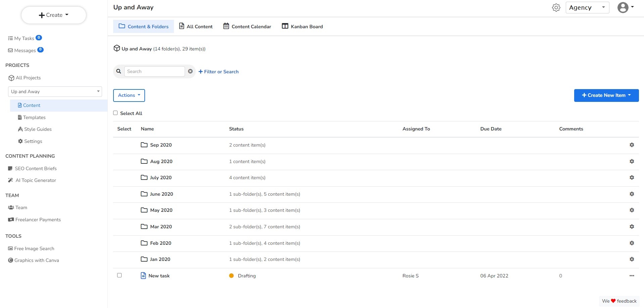Open the June 2020 folder
The image size is (644, 308).
pyautogui.click(x=162, y=194)
